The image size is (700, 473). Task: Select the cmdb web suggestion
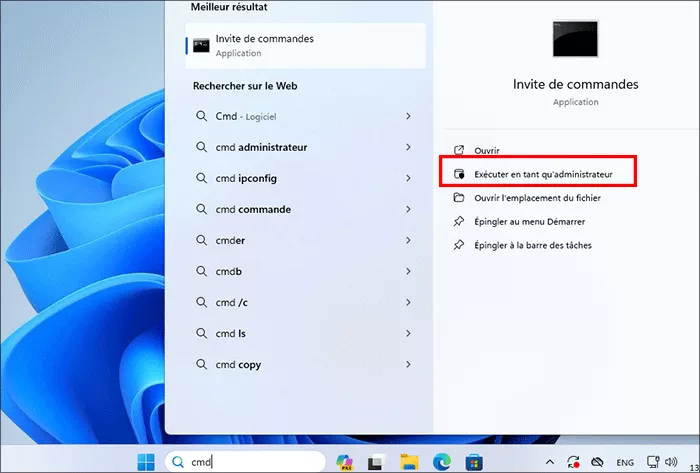tap(305, 271)
